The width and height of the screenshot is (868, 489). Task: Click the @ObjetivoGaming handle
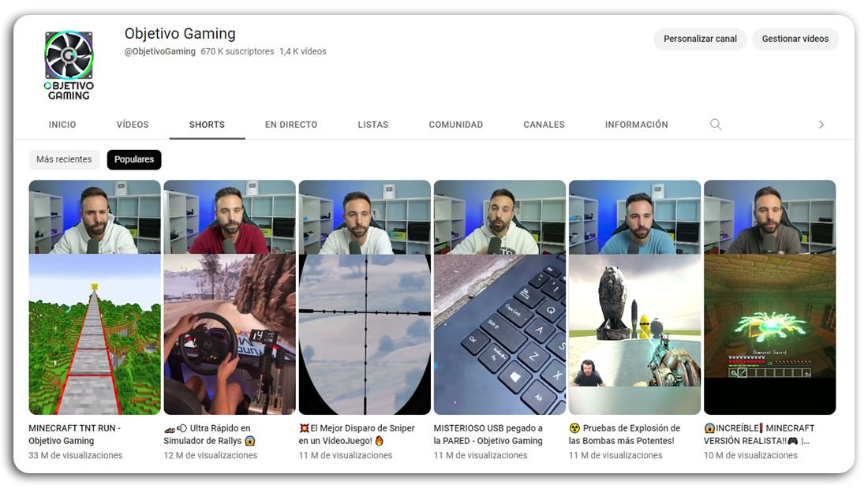pos(160,51)
